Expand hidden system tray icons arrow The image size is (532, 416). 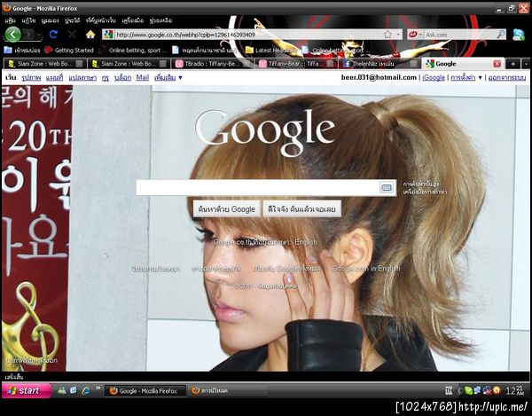[459, 391]
